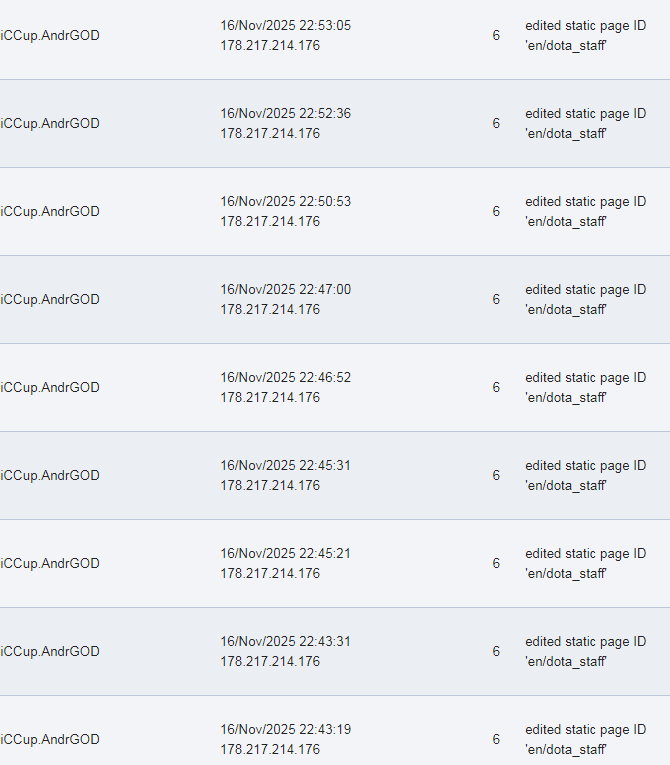The width and height of the screenshot is (670, 765).
Task: Click the iCCup.AndrGOD name beside 22:47:00 entry
Action: tap(50, 300)
